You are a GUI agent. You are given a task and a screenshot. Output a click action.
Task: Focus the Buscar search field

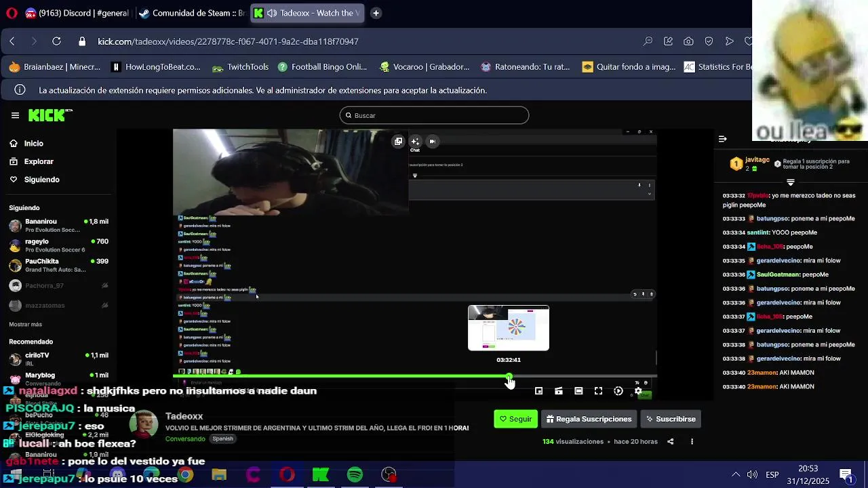[x=434, y=115]
